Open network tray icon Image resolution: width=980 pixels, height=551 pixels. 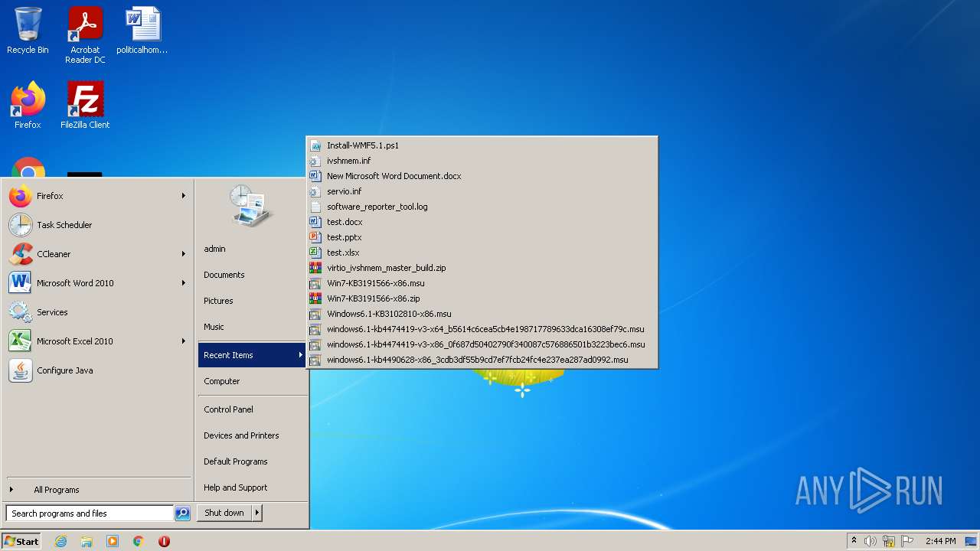coord(889,541)
